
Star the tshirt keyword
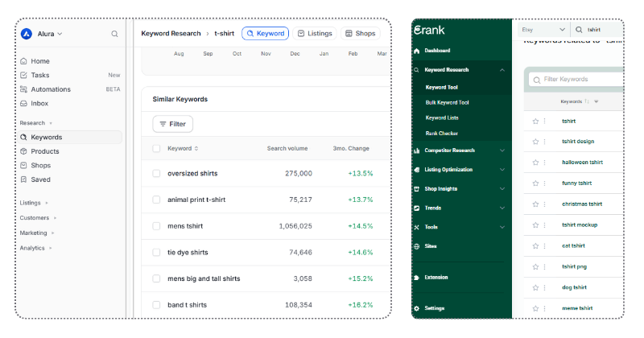click(x=535, y=122)
